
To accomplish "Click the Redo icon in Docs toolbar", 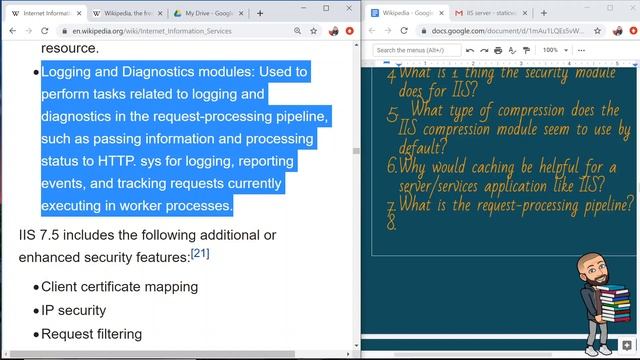I will (484, 51).
